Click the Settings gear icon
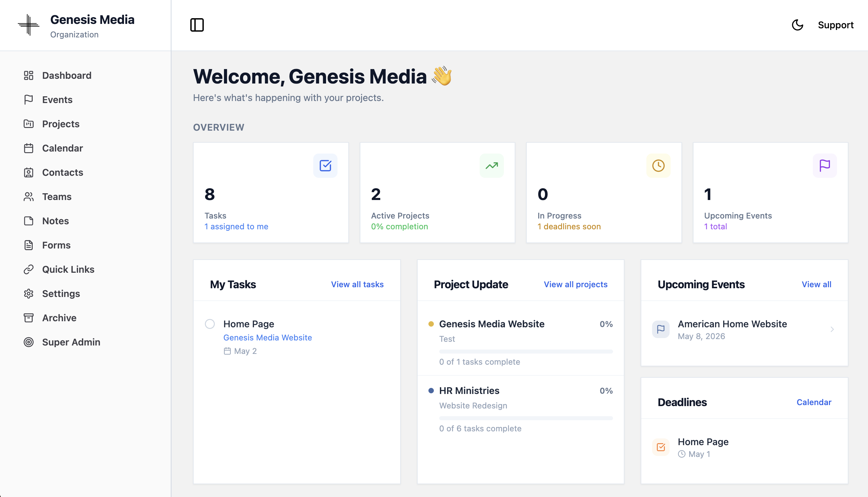This screenshot has height=497, width=868. point(29,294)
